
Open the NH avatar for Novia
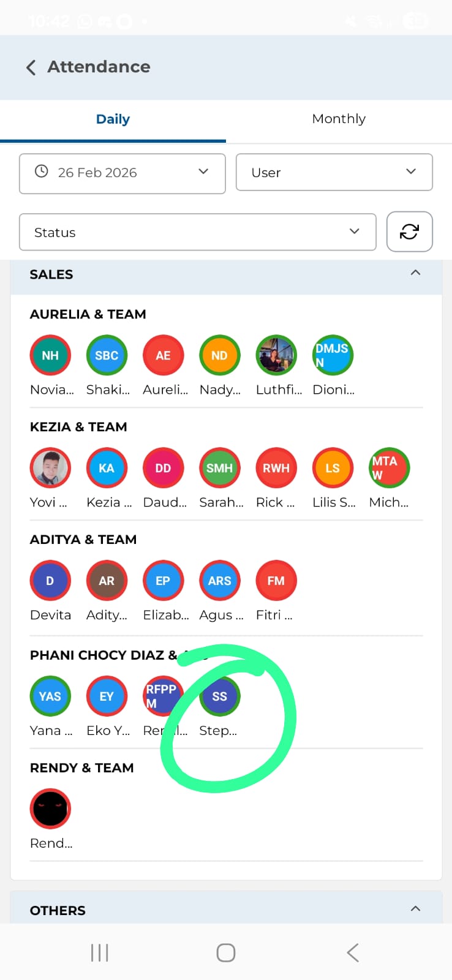(50, 355)
